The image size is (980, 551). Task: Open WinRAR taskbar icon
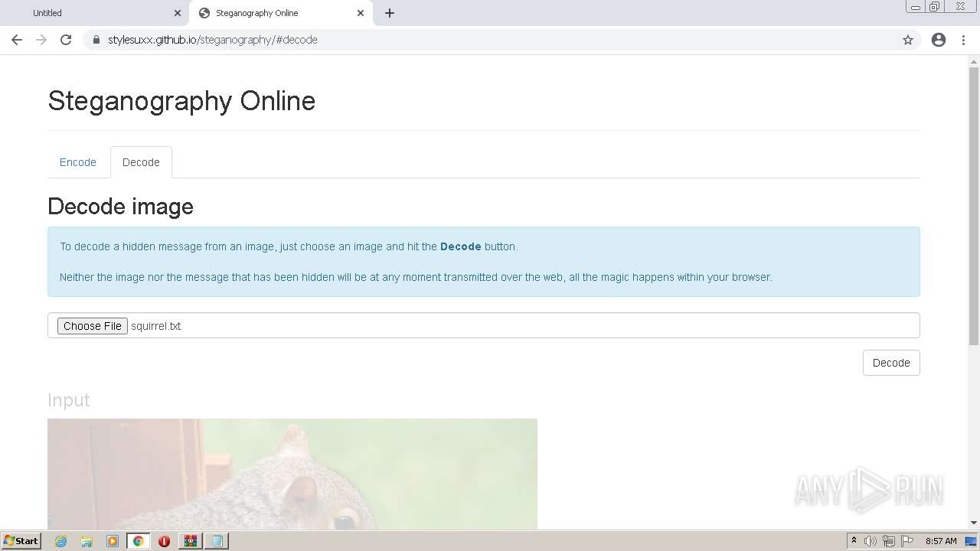191,541
